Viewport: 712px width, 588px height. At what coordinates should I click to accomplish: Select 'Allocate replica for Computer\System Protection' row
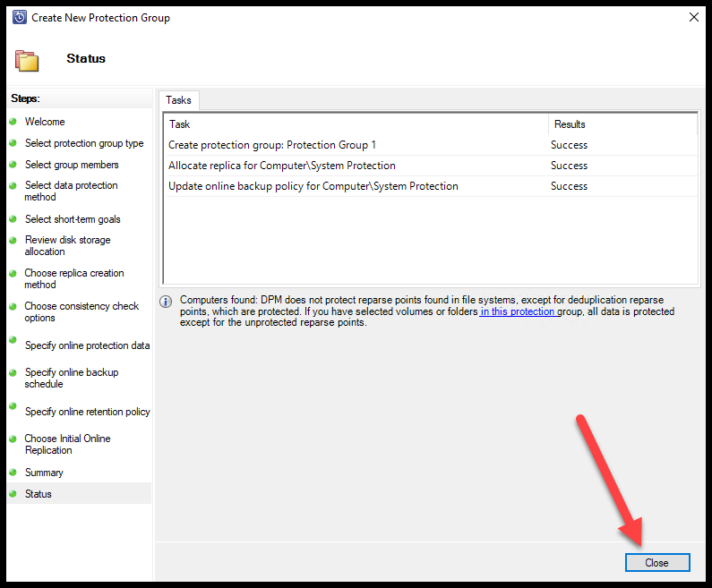pyautogui.click(x=432, y=166)
